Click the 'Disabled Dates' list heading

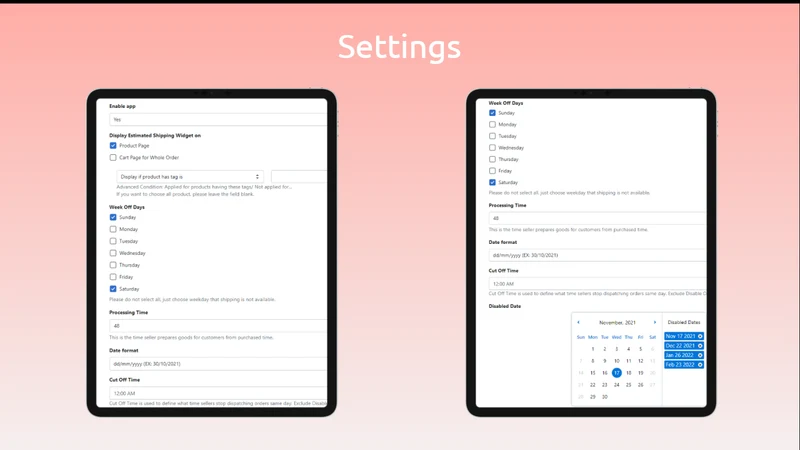point(684,322)
